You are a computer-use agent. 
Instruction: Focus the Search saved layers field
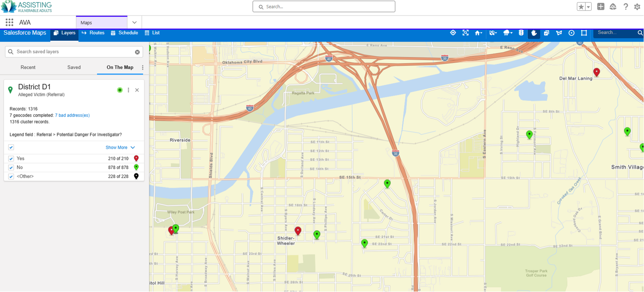point(74,52)
